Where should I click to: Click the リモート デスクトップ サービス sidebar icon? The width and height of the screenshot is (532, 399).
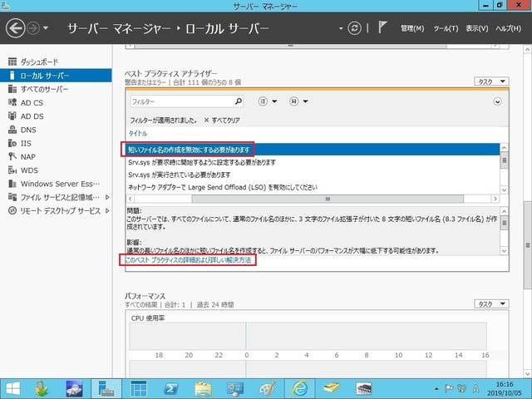pyautogui.click(x=12, y=210)
